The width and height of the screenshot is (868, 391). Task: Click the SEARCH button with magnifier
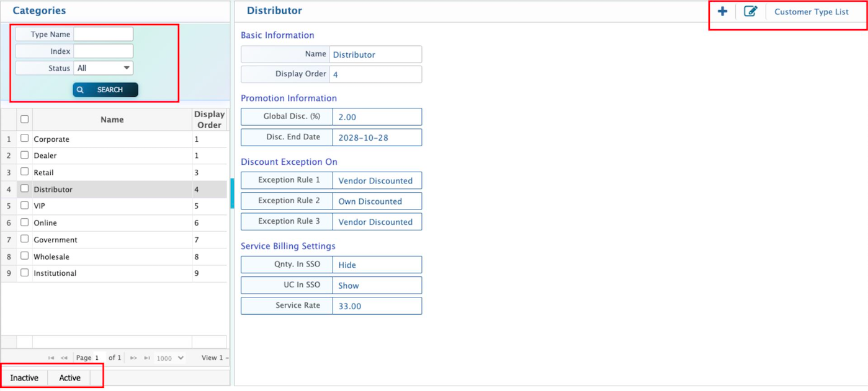105,90
